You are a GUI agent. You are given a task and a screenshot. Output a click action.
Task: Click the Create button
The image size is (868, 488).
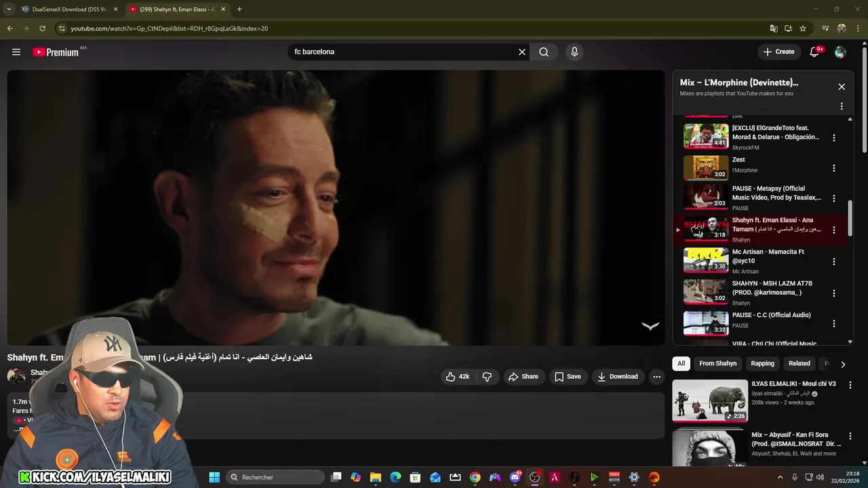pyautogui.click(x=778, y=52)
